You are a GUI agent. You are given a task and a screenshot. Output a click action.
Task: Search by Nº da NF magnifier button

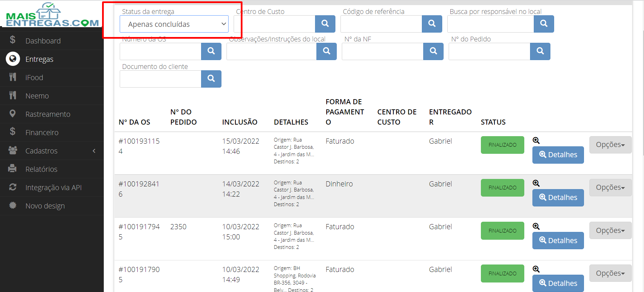click(433, 51)
